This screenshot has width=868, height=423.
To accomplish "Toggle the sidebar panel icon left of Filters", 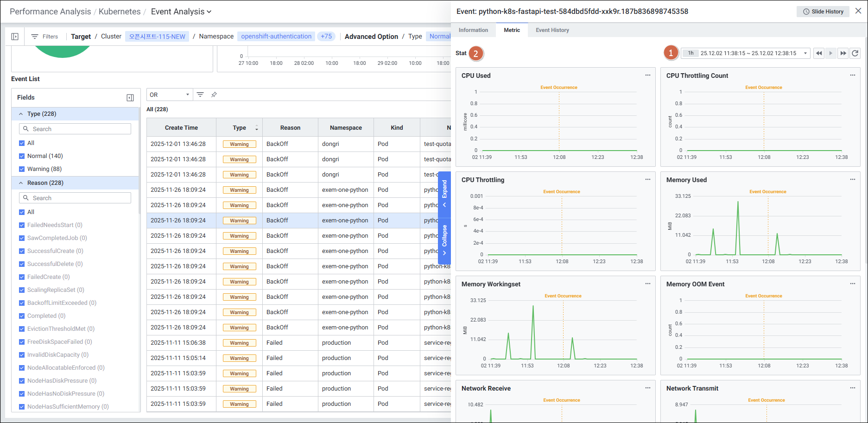I will click(15, 37).
